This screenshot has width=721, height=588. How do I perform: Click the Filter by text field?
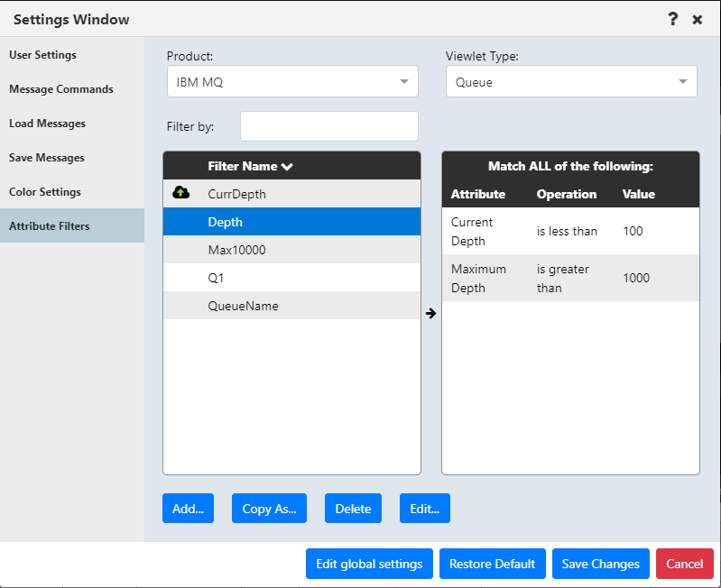329,126
